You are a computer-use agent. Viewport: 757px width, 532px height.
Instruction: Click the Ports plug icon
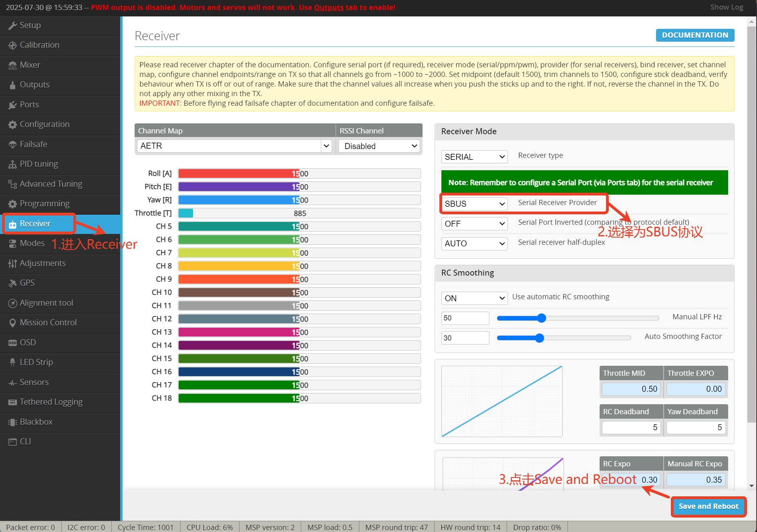point(12,105)
